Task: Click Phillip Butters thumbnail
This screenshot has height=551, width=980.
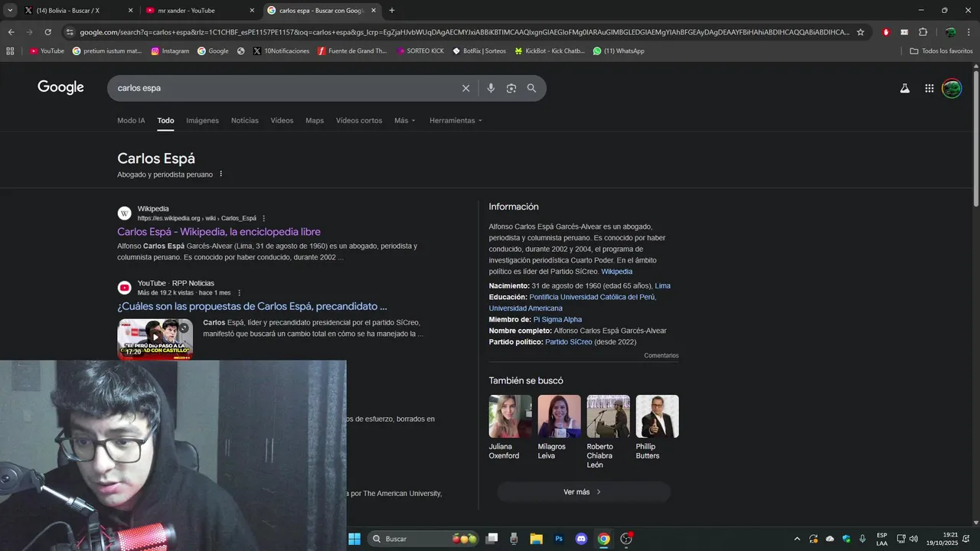Action: pos(658,416)
